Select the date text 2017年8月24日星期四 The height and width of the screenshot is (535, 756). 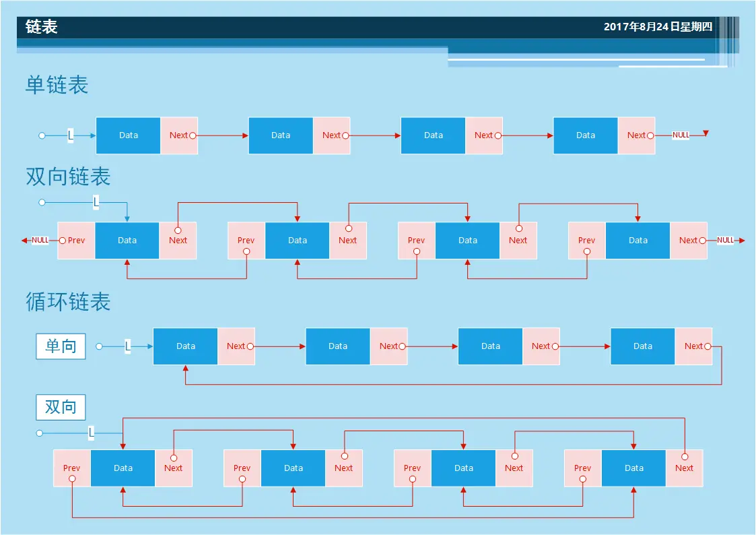pyautogui.click(x=658, y=26)
